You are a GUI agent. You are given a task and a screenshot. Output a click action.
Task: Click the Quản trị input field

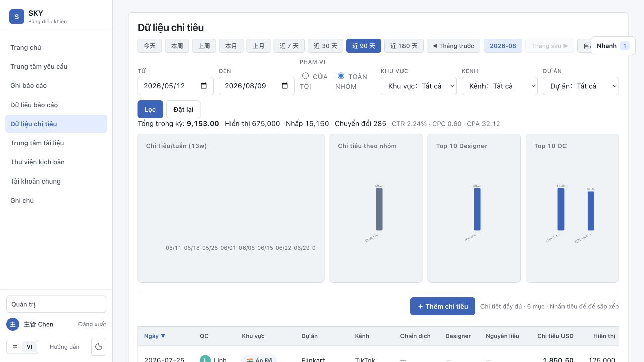click(56, 304)
